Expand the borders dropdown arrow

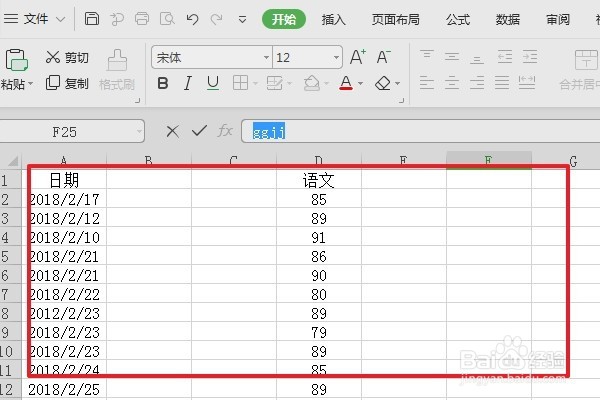[255, 83]
